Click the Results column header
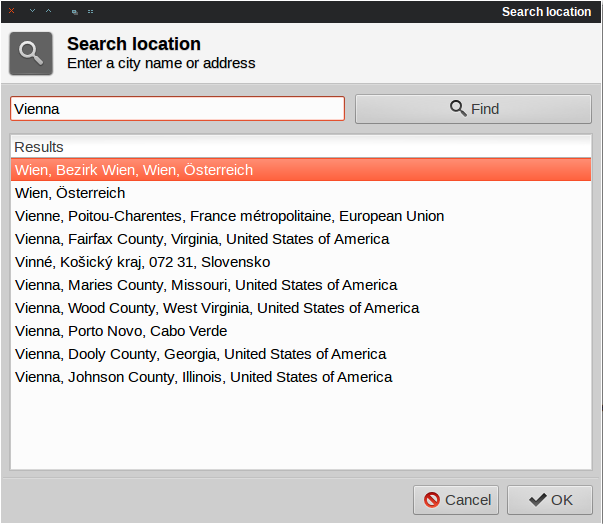Viewport: 603px width, 524px height. 301,147
